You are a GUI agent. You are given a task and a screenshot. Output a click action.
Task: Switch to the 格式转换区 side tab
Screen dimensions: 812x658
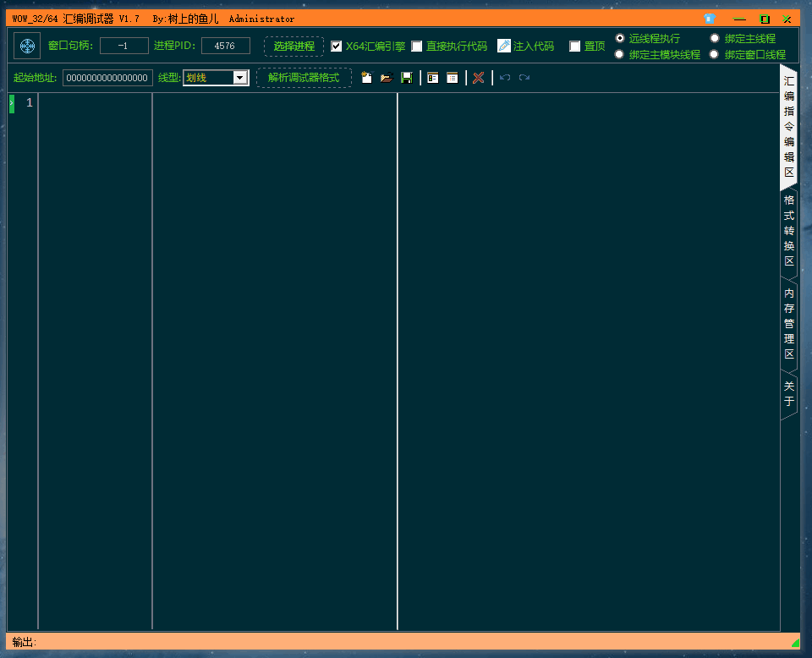click(x=788, y=230)
